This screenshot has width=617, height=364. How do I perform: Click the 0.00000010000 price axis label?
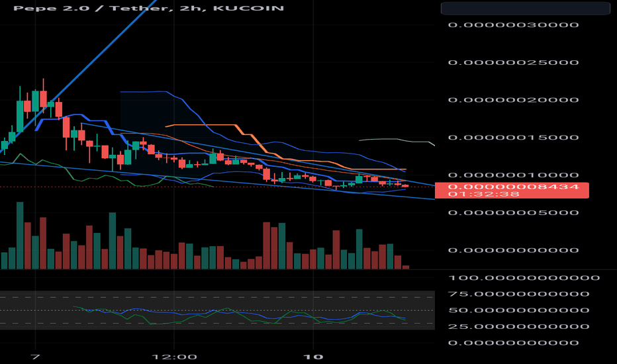513,175
